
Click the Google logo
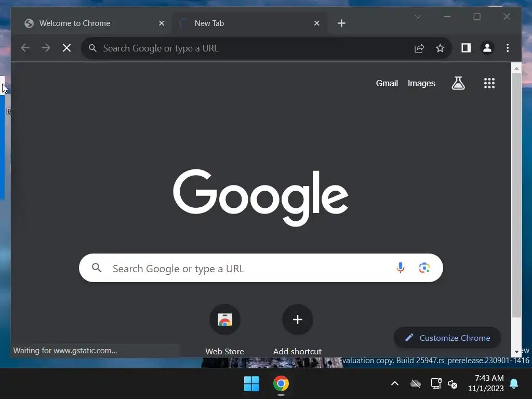click(x=261, y=197)
